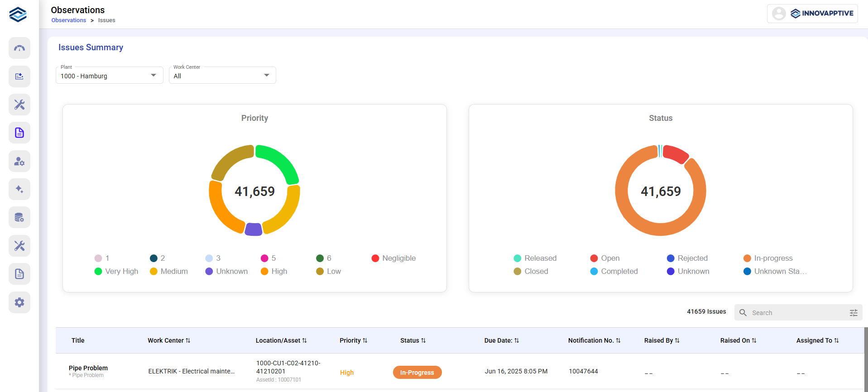Click the user avatar icon beside Innovapptive
Viewport: 868px width, 392px height.
coord(779,14)
